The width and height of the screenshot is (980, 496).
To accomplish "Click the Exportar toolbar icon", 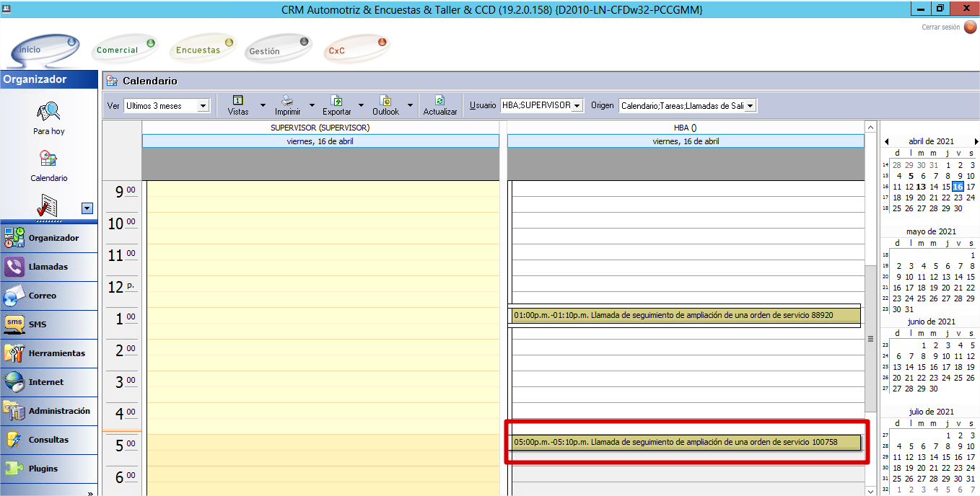I will 336,101.
